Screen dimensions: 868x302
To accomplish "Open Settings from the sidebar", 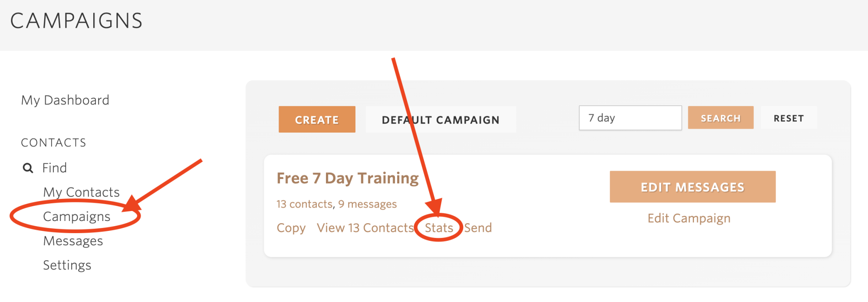I will [67, 265].
